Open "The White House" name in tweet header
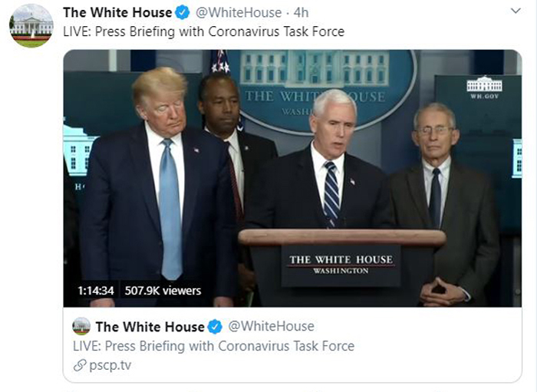This screenshot has width=537, height=392. (x=117, y=13)
